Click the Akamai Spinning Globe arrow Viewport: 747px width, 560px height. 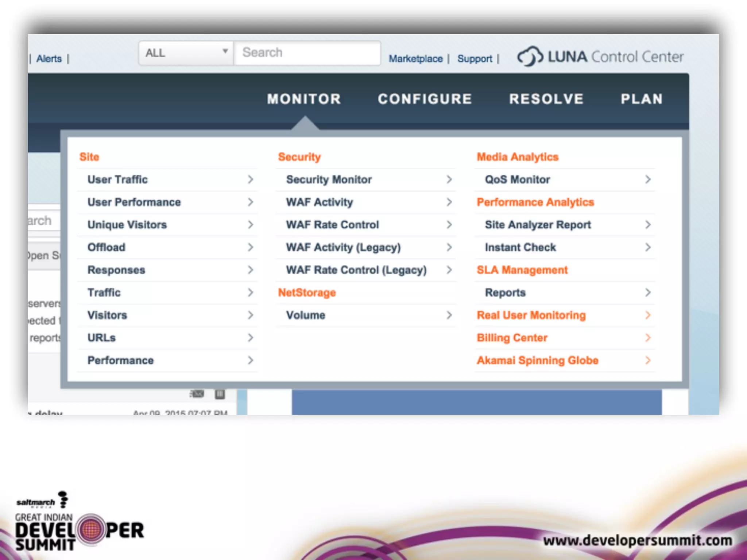pos(647,360)
